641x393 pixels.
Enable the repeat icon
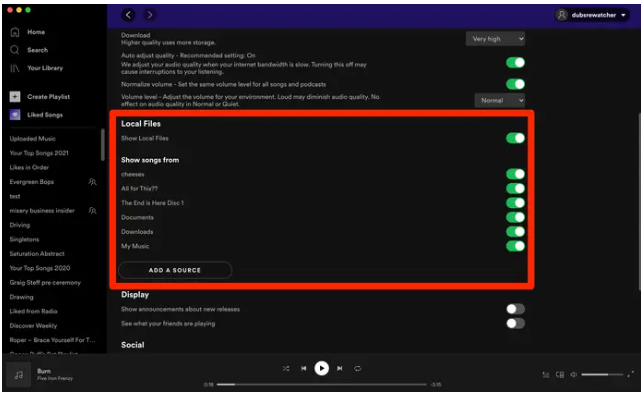358,368
